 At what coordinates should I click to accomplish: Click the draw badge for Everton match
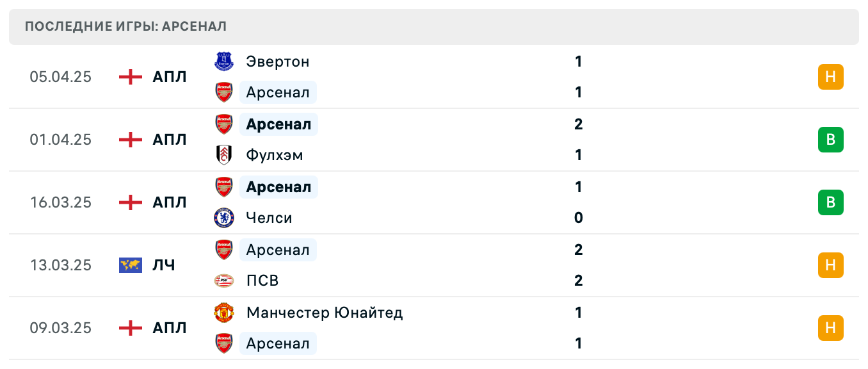pos(830,77)
